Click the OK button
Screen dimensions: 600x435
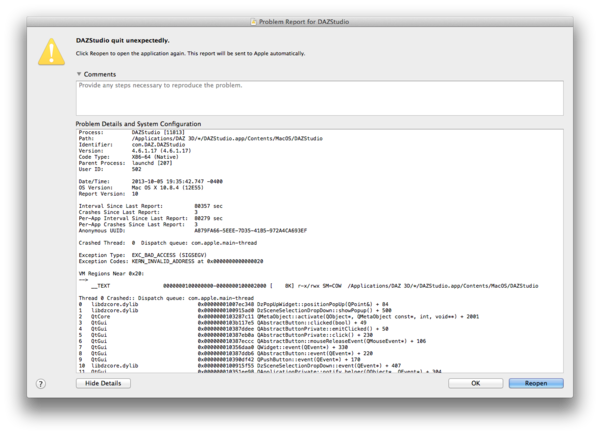coord(475,383)
